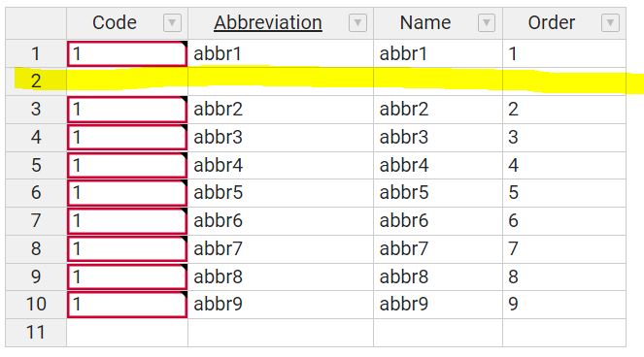The height and width of the screenshot is (357, 644).
Task: Select the abbr5 Abbreviation cell
Action: (281, 193)
